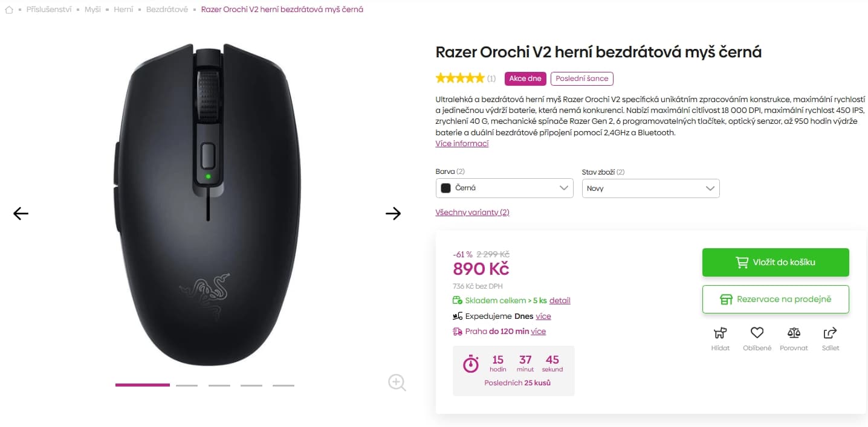The image size is (868, 427).
Task: Open the Barva color dropdown
Action: pyautogui.click(x=504, y=188)
